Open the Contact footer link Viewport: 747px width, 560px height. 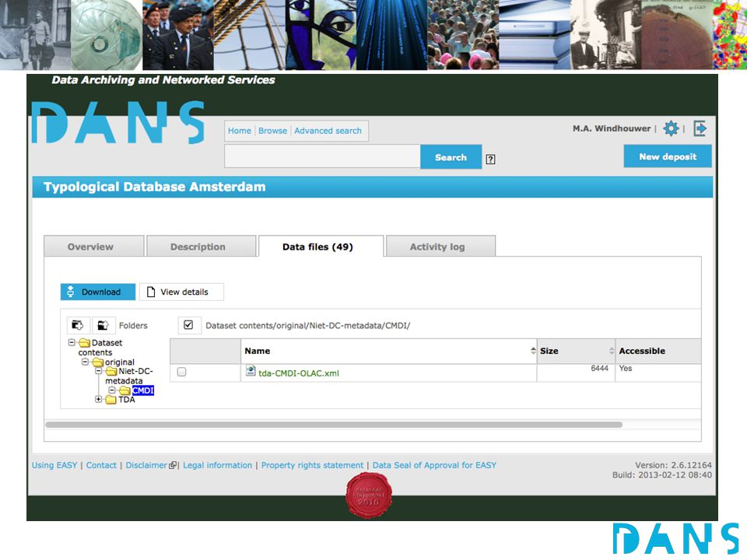pyautogui.click(x=101, y=465)
